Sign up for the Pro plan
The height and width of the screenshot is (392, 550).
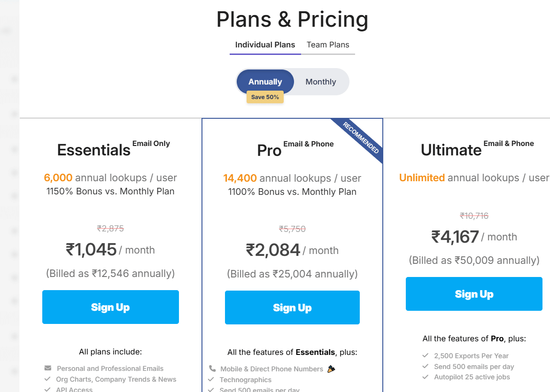point(292,307)
